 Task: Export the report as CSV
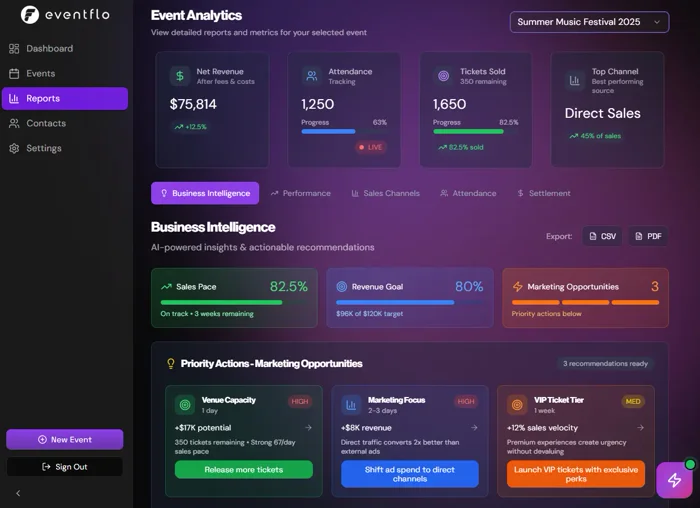point(602,236)
